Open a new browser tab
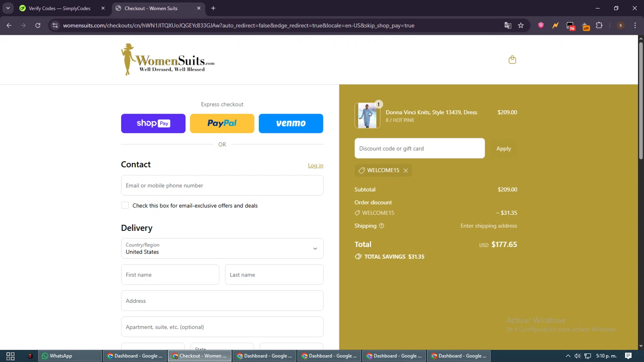644x362 pixels. (213, 8)
